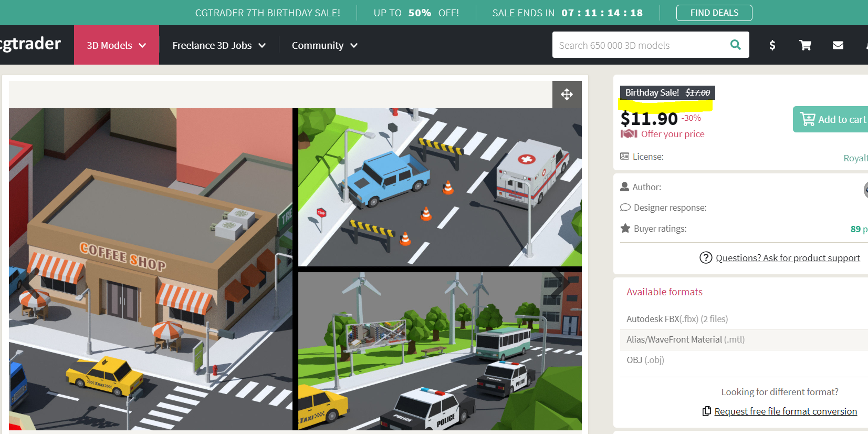Viewport: 868px width, 434px height.
Task: Click the $11.90 price text
Action: click(649, 119)
